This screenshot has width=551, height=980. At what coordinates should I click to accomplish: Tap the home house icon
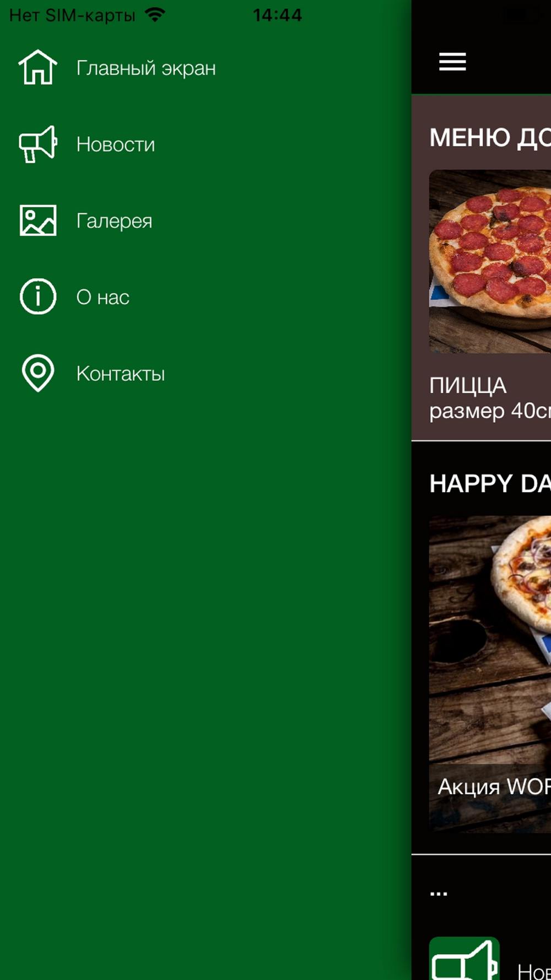[x=38, y=67]
